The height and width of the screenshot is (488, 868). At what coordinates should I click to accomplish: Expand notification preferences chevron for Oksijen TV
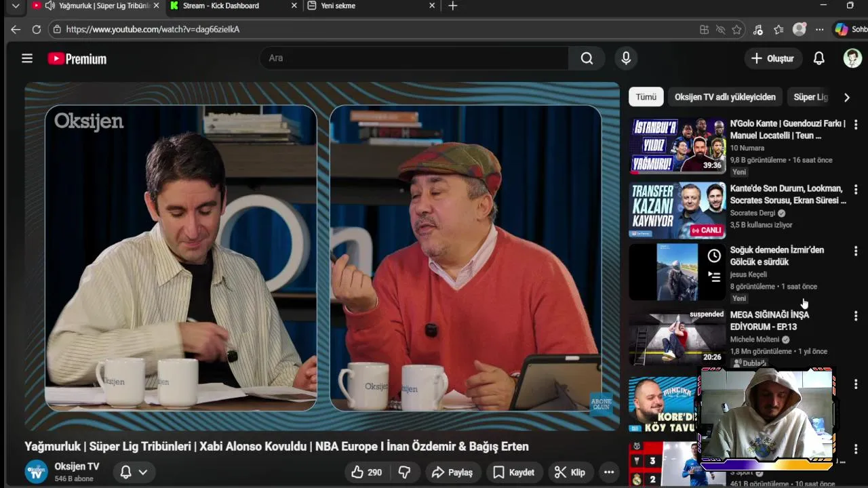pyautogui.click(x=143, y=472)
